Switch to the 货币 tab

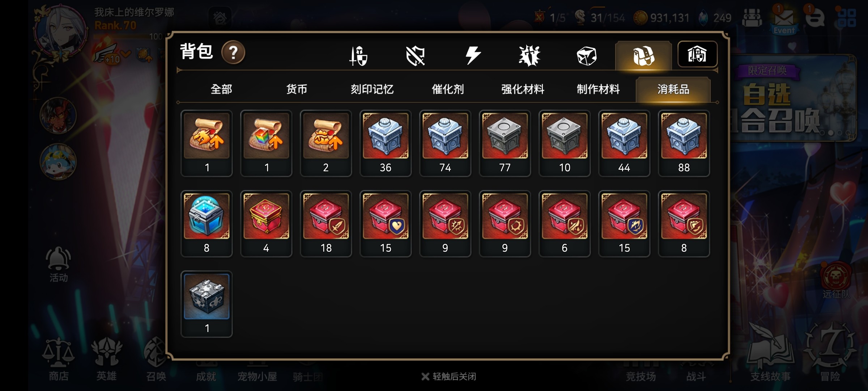[x=297, y=89]
